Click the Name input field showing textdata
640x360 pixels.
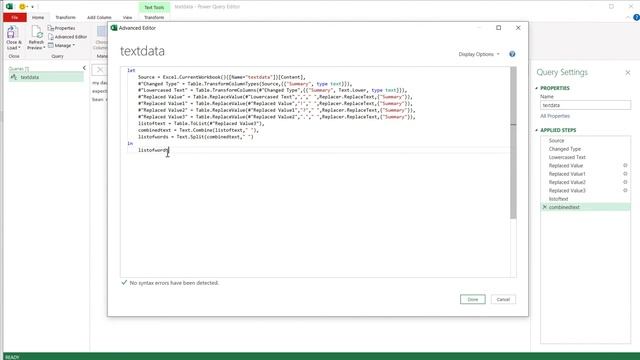pyautogui.click(x=585, y=105)
